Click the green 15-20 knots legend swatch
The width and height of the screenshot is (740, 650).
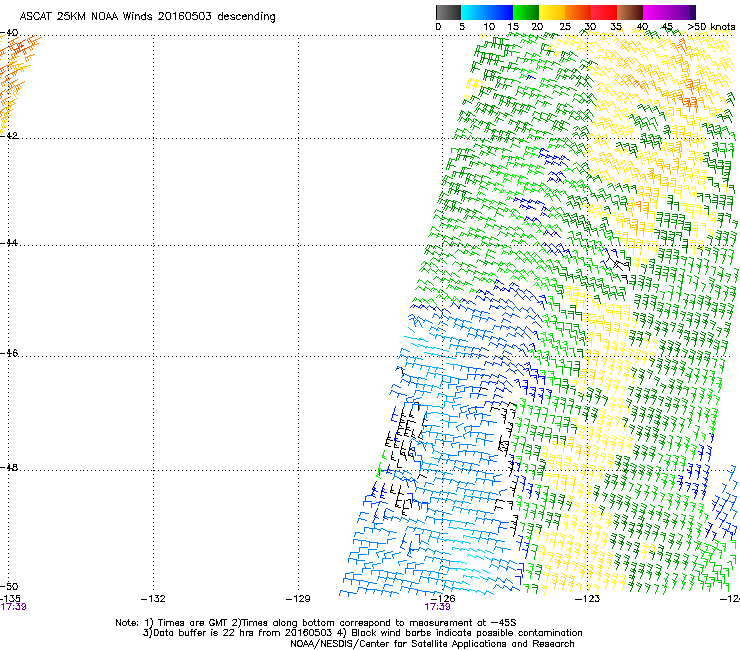[x=526, y=12]
